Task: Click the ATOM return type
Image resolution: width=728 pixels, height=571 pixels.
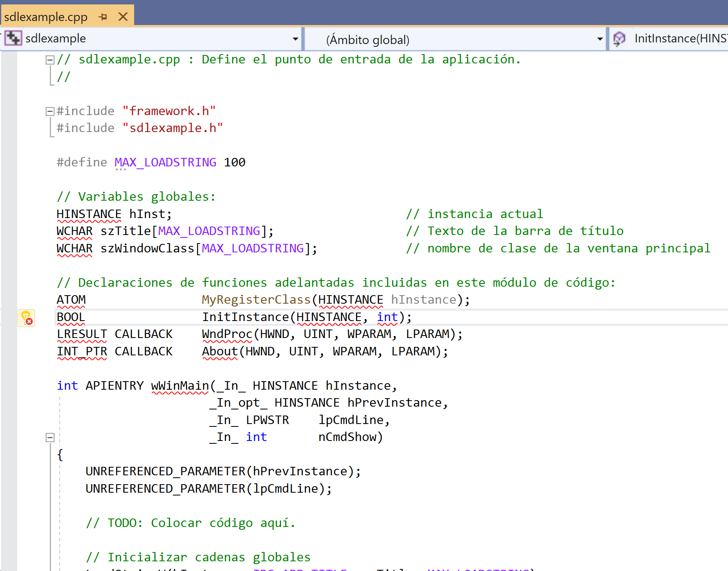Action: click(71, 300)
